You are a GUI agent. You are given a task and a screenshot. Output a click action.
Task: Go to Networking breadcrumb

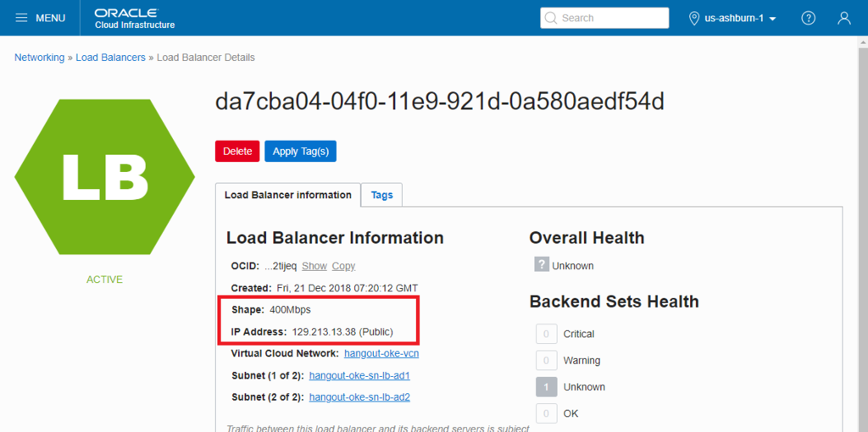[x=39, y=58]
